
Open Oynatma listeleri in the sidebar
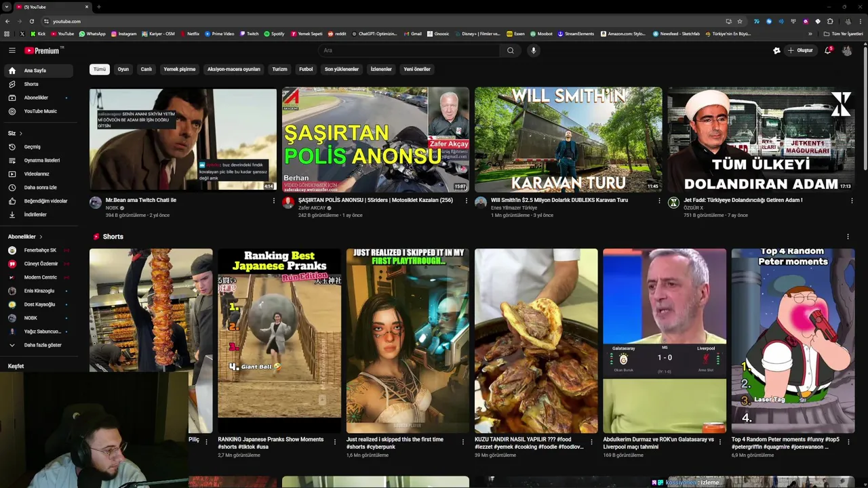point(39,160)
